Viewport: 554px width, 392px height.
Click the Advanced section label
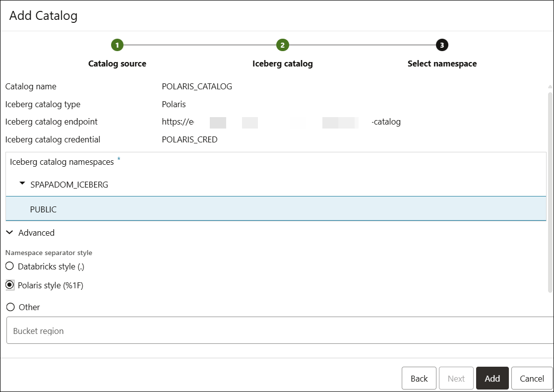click(36, 233)
